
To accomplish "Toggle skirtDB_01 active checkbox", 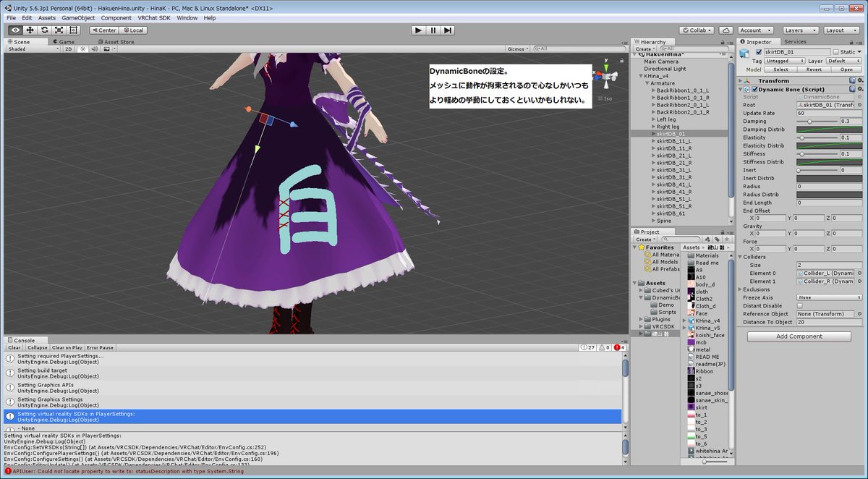I will click(759, 52).
